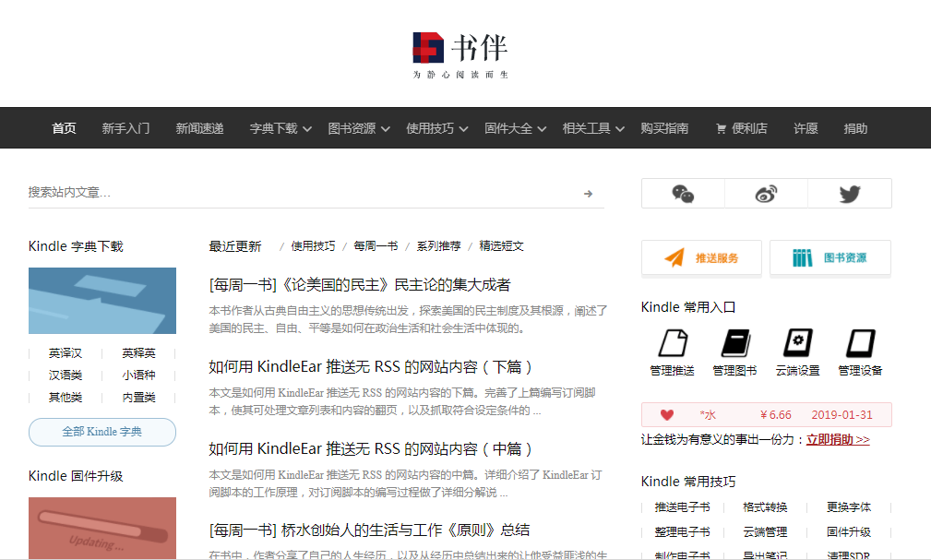Click 全部 Kindle 字典 button
This screenshot has height=560, width=931.
pyautogui.click(x=102, y=432)
